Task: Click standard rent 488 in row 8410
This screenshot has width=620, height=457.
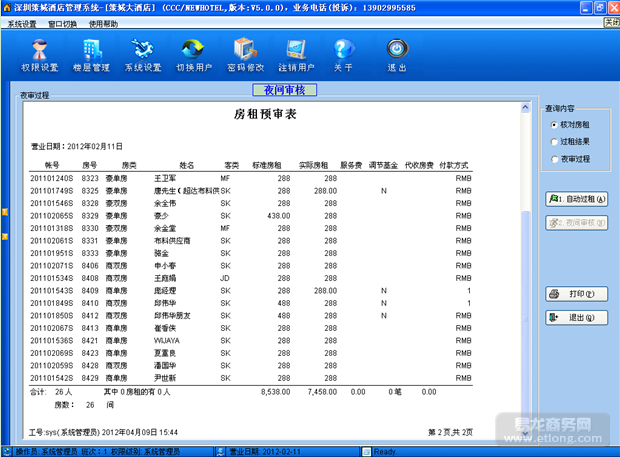Action: point(284,303)
